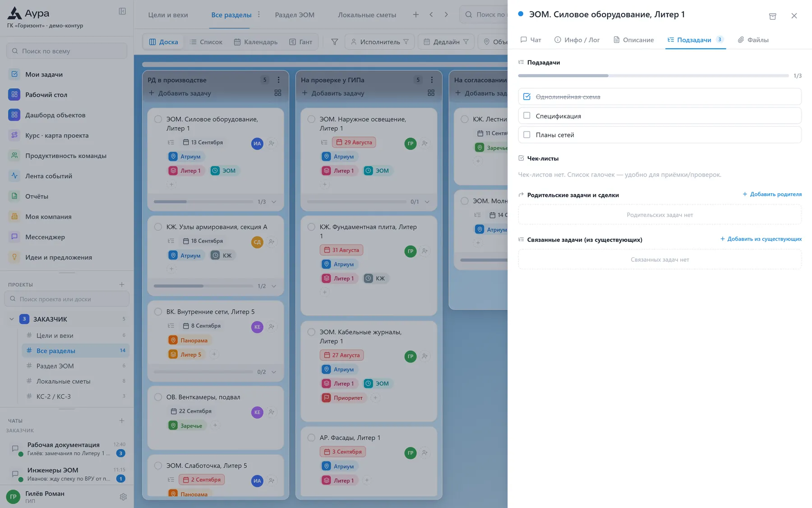Open Рабочая документация chat
This screenshot has height=508, width=812.
click(67, 448)
